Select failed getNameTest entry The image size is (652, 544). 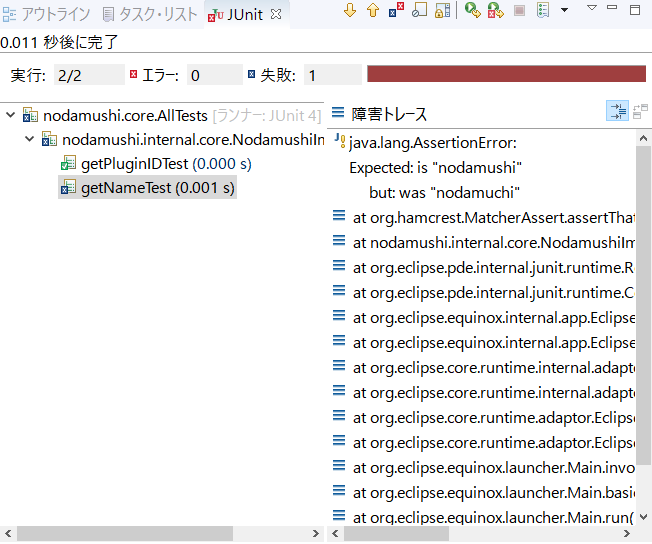pos(147,188)
